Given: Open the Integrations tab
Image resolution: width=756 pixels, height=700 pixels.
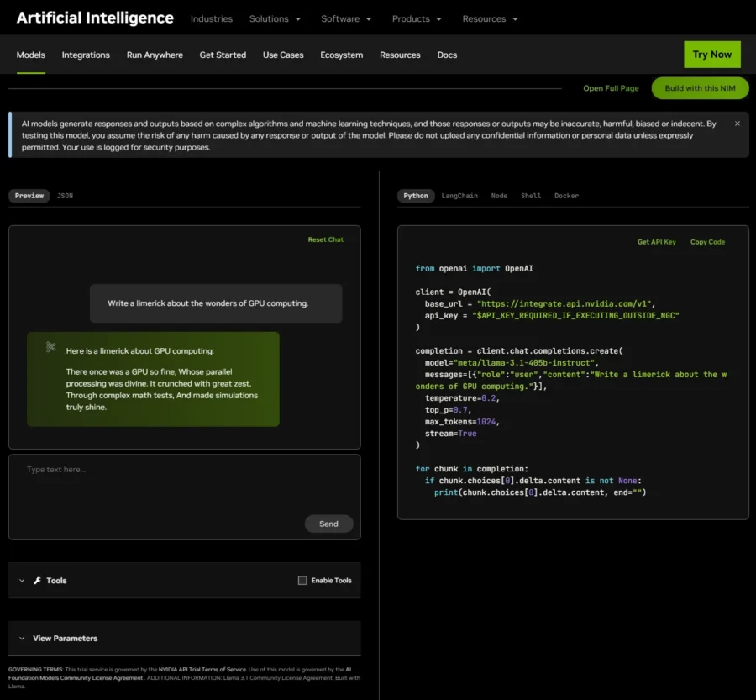Looking at the screenshot, I should (x=86, y=55).
